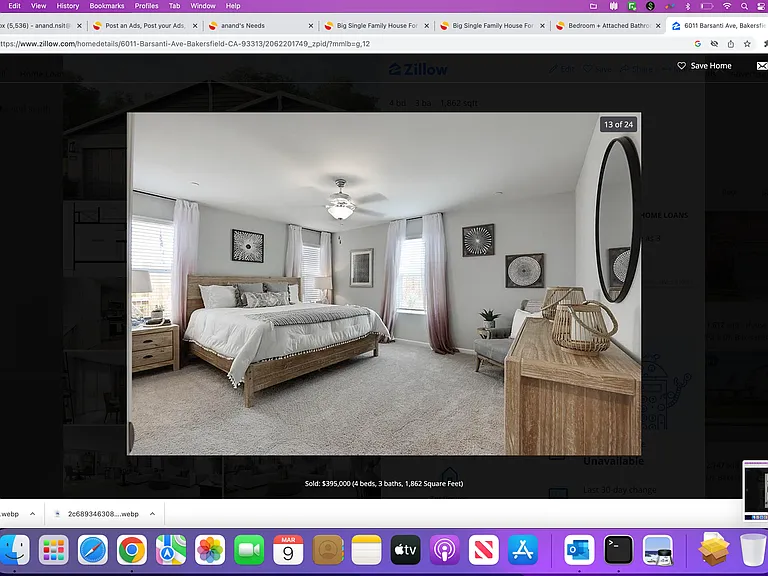Open the History menu

tap(68, 6)
